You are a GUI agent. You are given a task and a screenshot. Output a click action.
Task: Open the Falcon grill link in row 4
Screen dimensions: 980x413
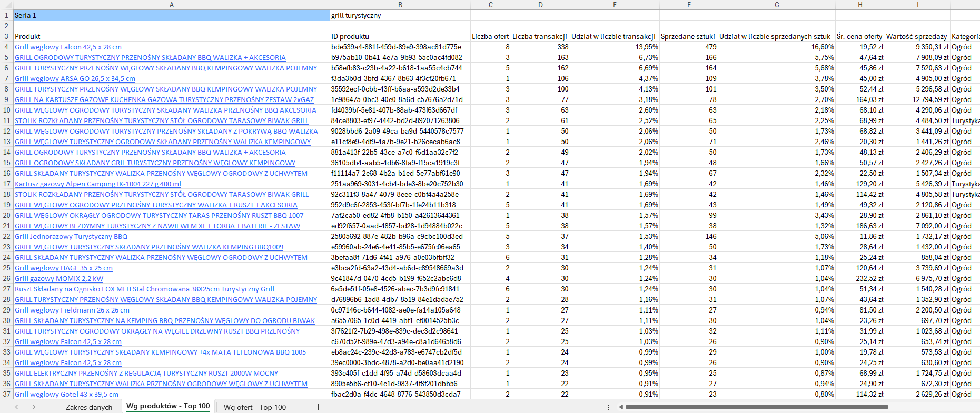68,47
